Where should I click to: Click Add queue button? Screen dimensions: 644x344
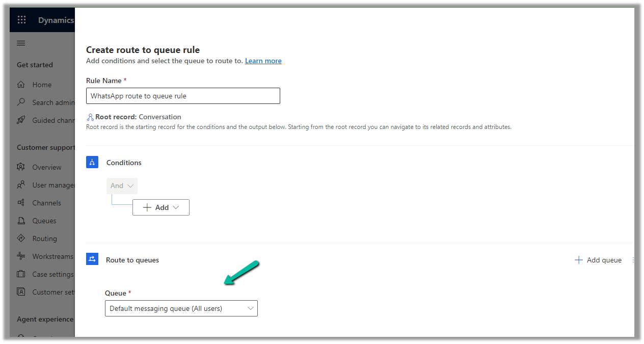click(x=598, y=260)
